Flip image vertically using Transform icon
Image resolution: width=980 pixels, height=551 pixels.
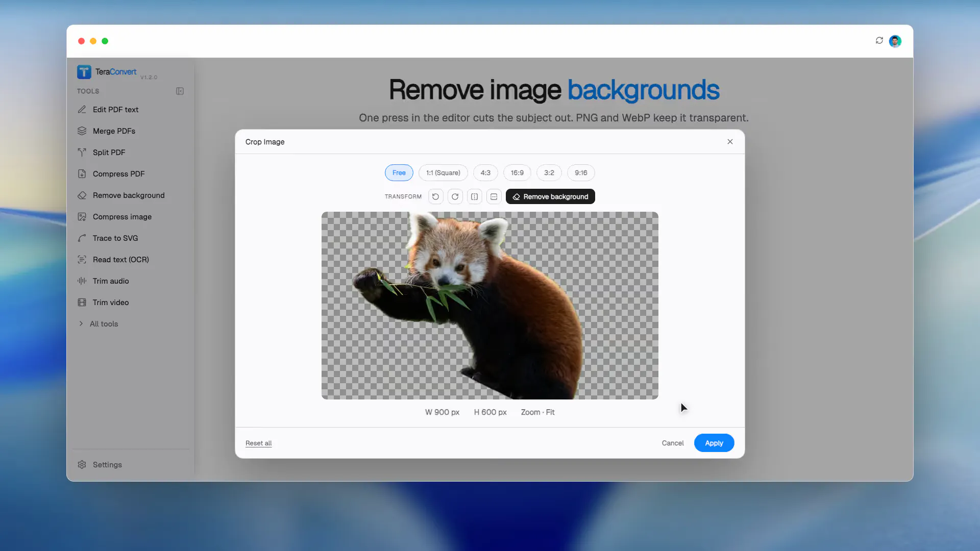coord(494,196)
